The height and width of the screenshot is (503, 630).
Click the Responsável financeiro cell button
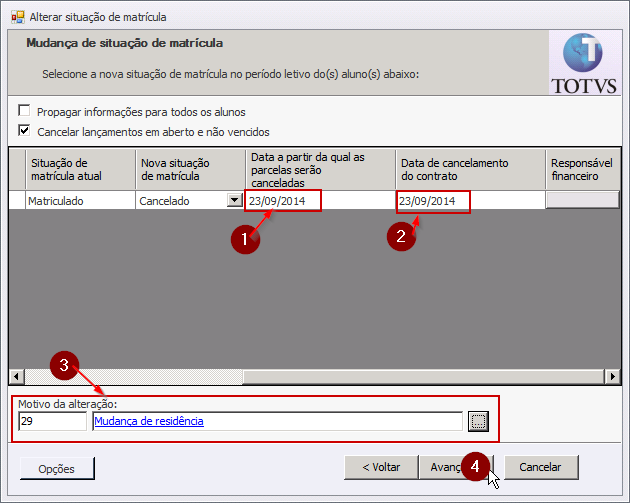582,200
